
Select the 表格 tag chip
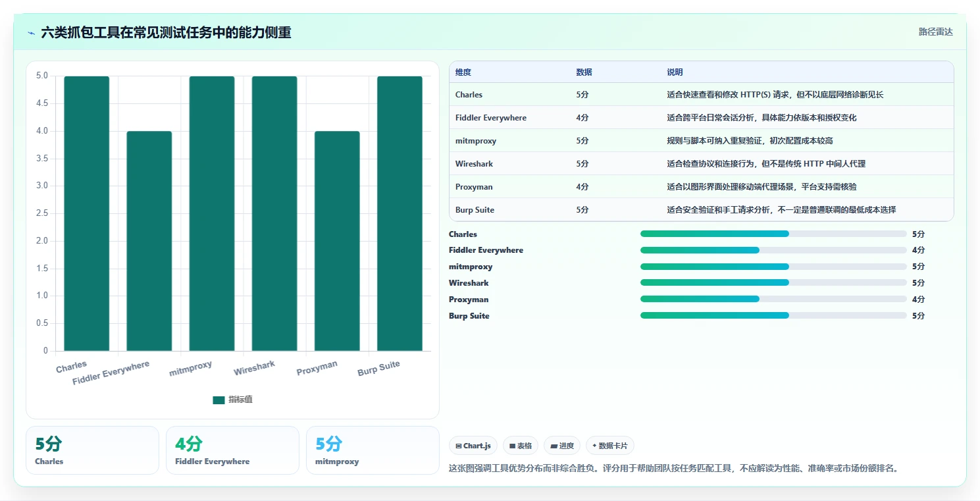point(521,446)
